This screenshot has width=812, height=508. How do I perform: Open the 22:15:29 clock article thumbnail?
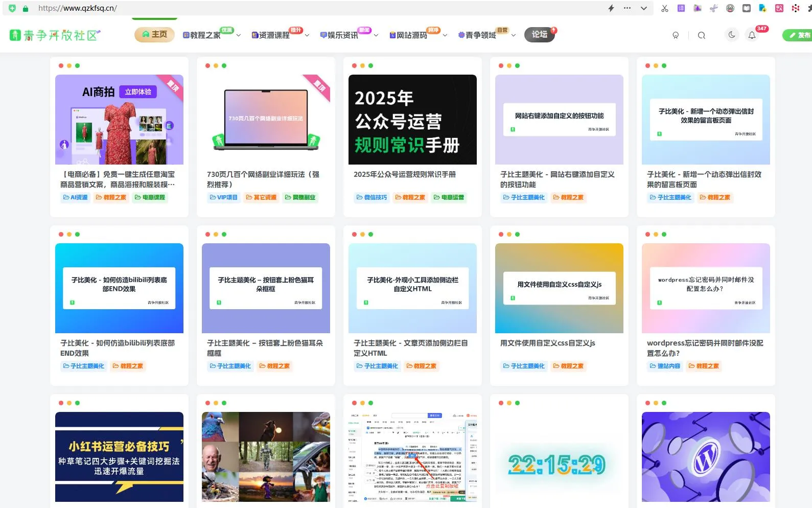559,457
